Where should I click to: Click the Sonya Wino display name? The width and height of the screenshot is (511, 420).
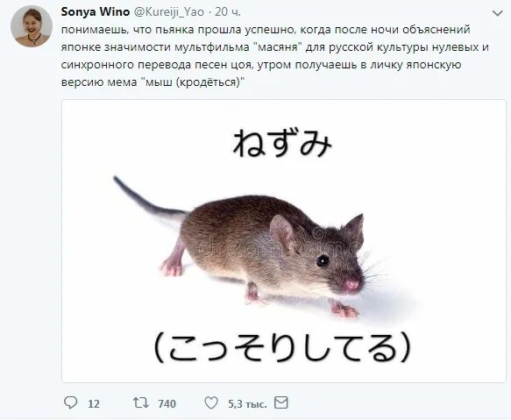click(x=96, y=11)
